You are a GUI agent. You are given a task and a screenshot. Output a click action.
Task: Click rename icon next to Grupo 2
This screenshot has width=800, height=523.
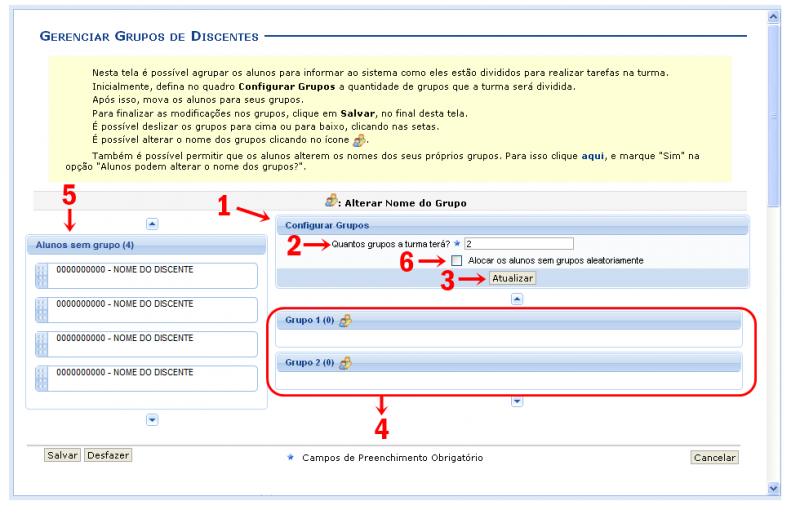coord(345,363)
